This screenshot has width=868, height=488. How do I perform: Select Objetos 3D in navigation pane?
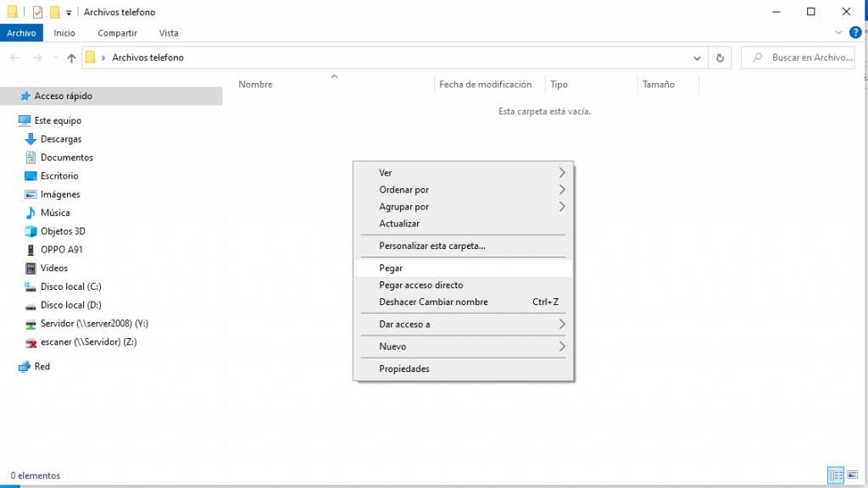click(63, 231)
